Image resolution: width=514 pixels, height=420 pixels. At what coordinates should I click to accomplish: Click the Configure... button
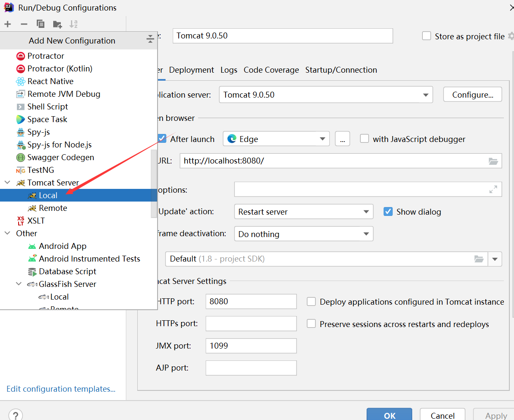(473, 95)
